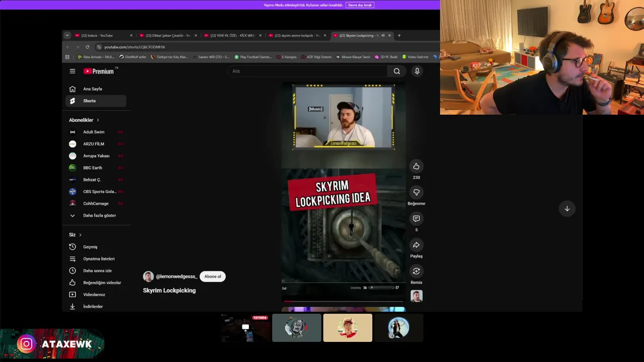Open İndirilenler in sidebar

tap(96, 307)
